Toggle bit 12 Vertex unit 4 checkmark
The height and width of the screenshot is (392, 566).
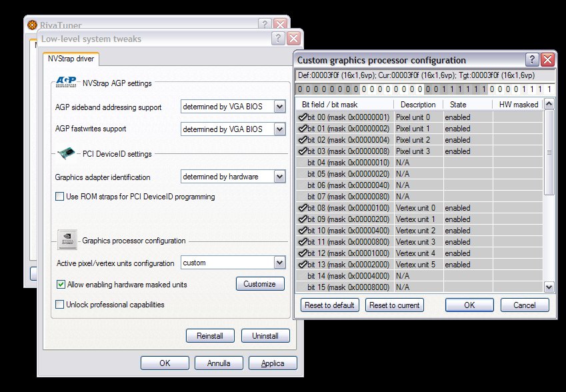click(303, 253)
